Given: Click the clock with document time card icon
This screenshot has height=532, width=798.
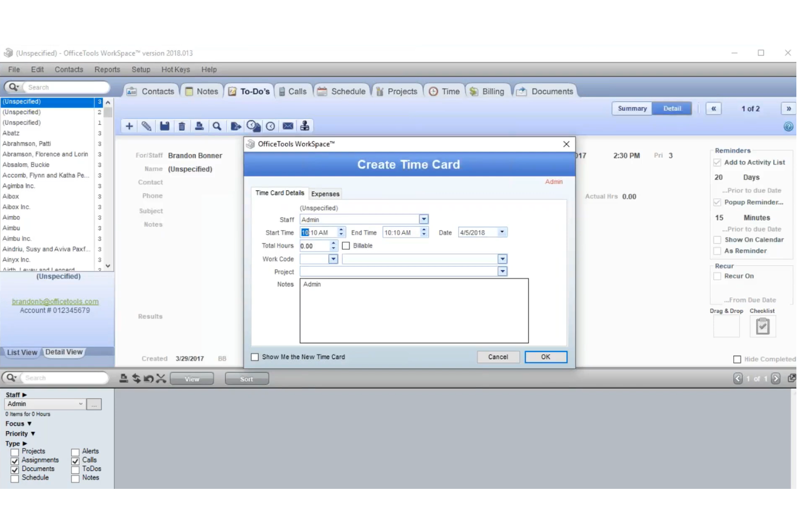Looking at the screenshot, I should coord(253,126).
